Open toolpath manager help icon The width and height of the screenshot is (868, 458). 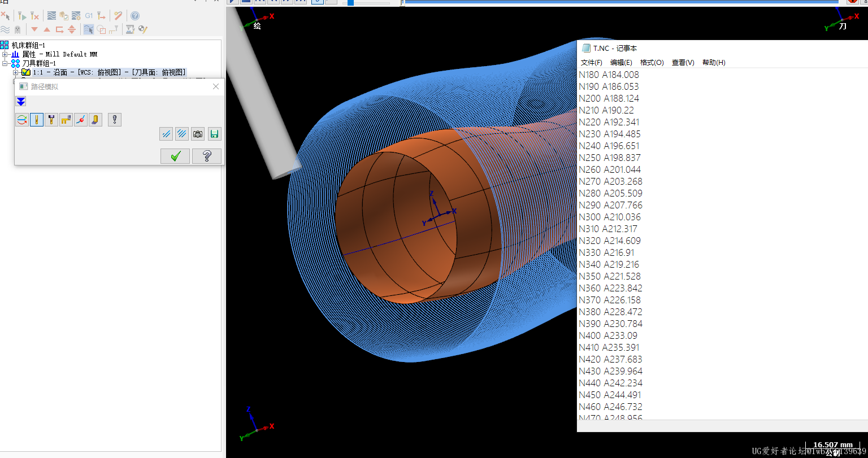[x=135, y=15]
